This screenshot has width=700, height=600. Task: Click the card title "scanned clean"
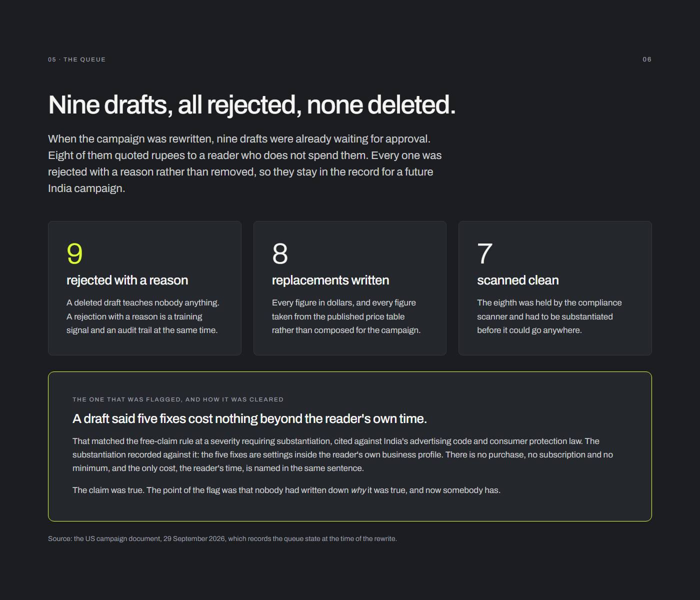coord(518,280)
